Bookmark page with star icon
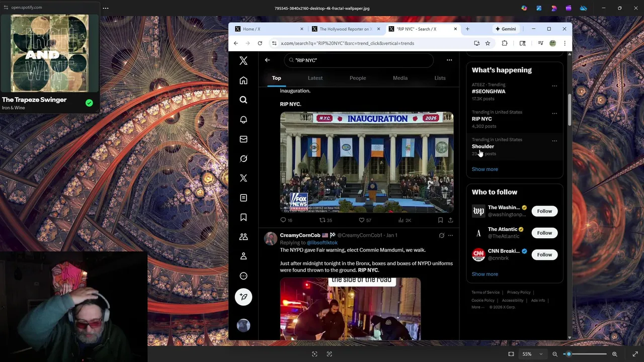 (488, 43)
